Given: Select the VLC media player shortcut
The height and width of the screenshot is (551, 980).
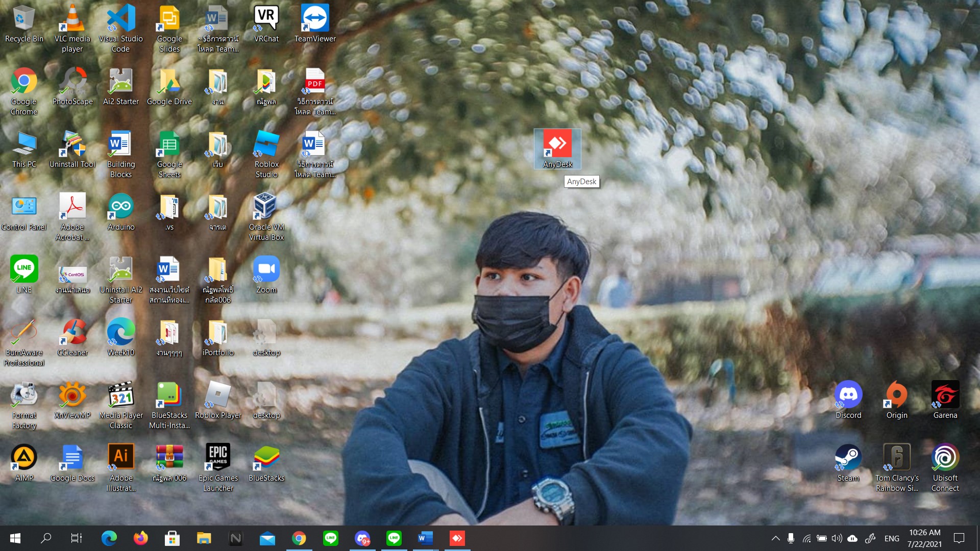Looking at the screenshot, I should [x=72, y=29].
